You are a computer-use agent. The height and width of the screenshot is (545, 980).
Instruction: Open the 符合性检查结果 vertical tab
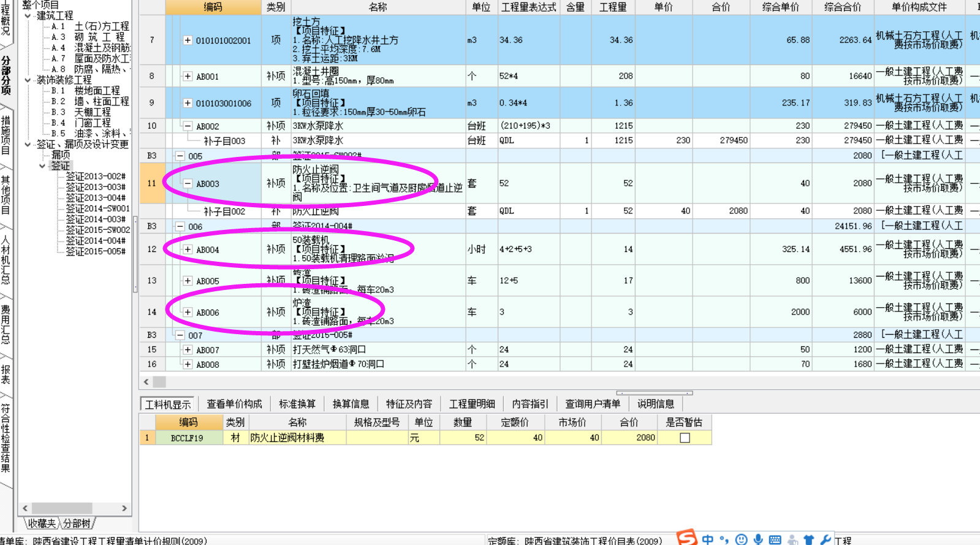6,438
